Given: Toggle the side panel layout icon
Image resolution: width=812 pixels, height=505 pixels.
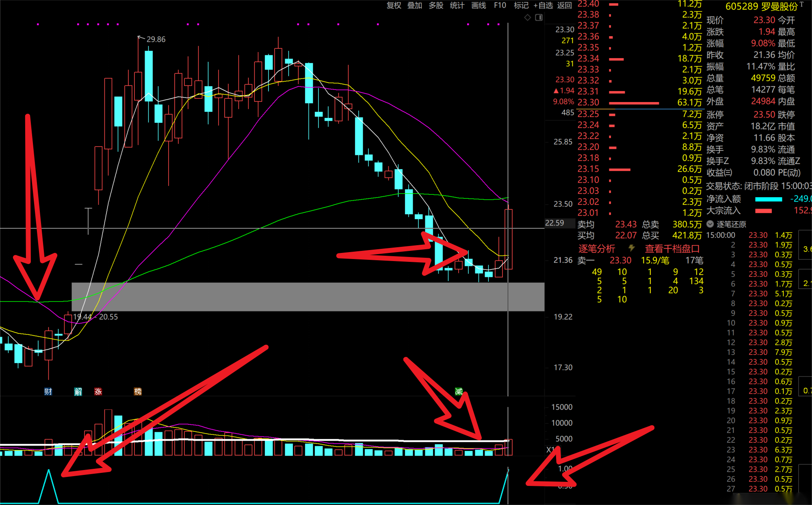Looking at the screenshot, I should tap(539, 17).
